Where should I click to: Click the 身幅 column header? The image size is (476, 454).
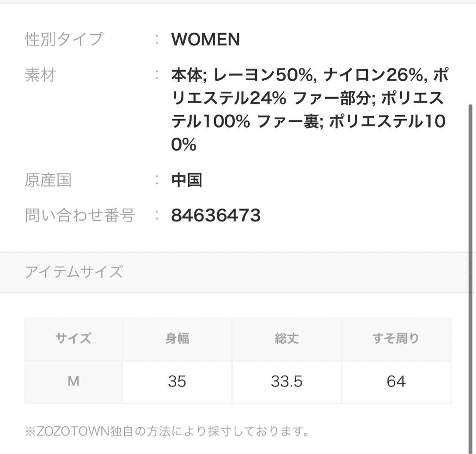point(177,338)
